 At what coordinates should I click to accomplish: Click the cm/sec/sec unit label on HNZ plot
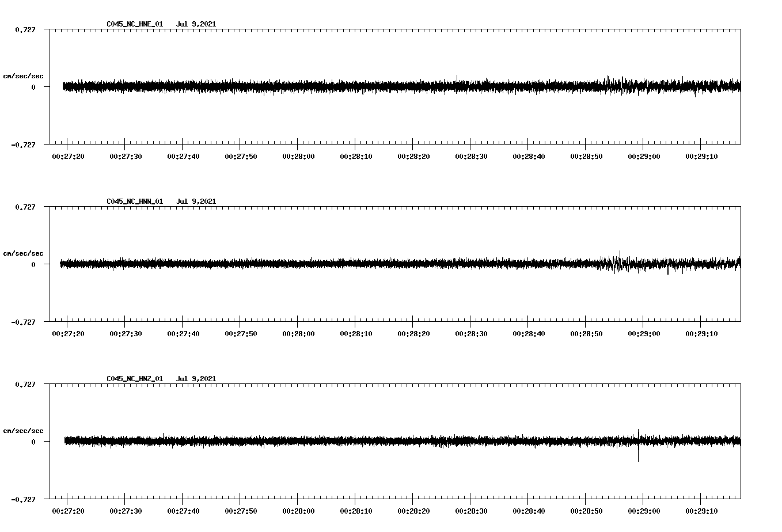[x=24, y=431]
